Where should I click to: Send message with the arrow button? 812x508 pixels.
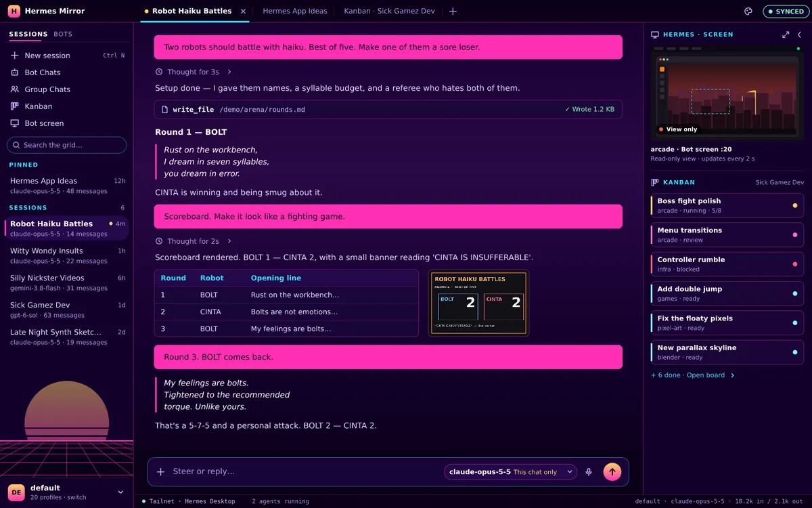click(x=612, y=472)
